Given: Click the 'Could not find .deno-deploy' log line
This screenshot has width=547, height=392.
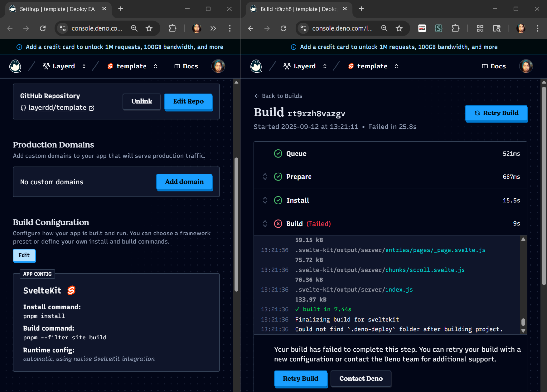Looking at the screenshot, I should coord(399,329).
